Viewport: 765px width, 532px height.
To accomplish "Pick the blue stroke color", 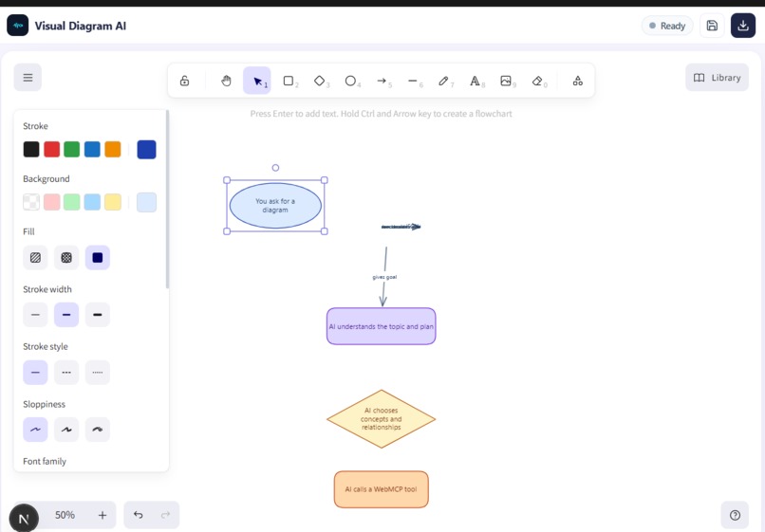I will point(92,149).
